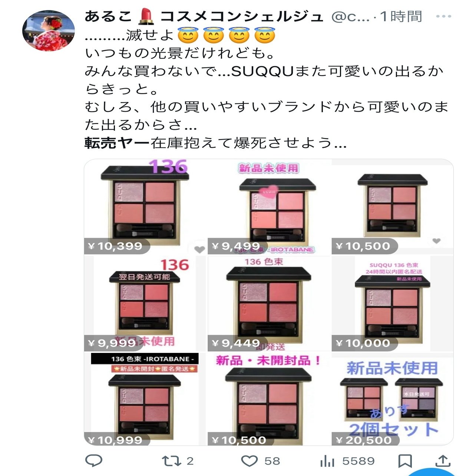Image resolution: width=476 pixels, height=476 pixels.
Task: Open the author's profile avatar
Action: (x=49, y=30)
